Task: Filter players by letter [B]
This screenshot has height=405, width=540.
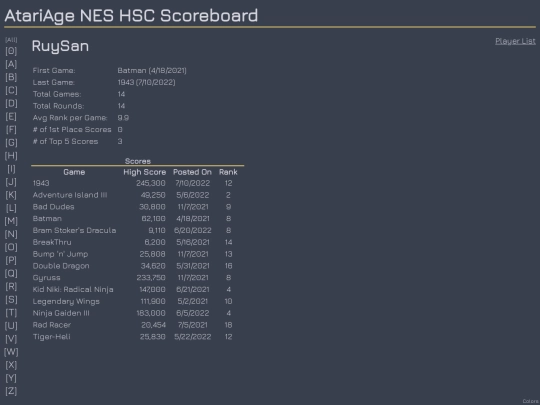Action: [11, 77]
